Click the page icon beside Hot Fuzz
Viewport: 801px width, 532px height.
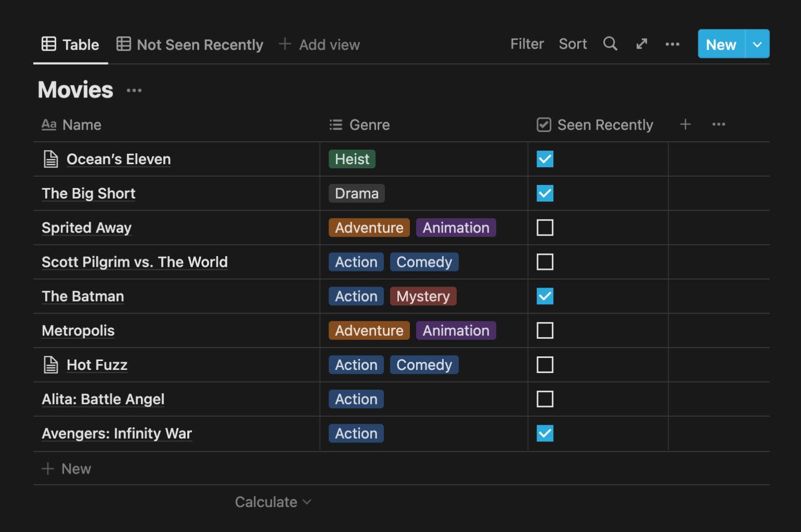(51, 365)
